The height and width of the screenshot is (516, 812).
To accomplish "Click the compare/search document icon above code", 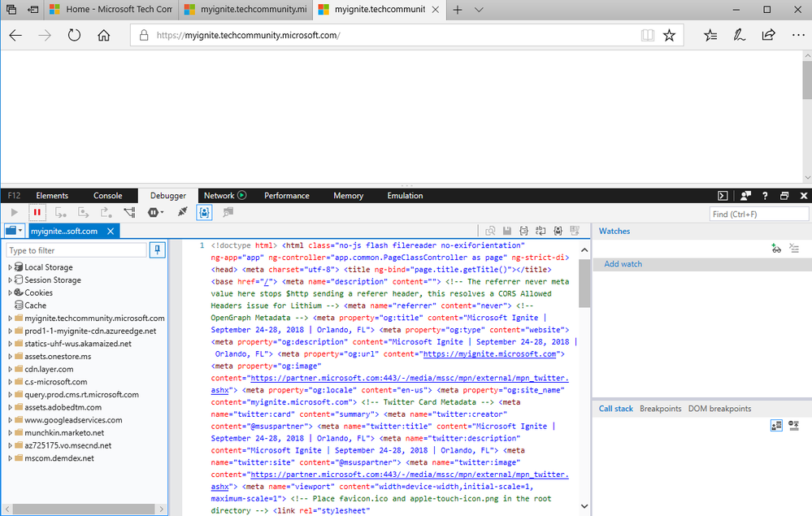I will tap(490, 231).
